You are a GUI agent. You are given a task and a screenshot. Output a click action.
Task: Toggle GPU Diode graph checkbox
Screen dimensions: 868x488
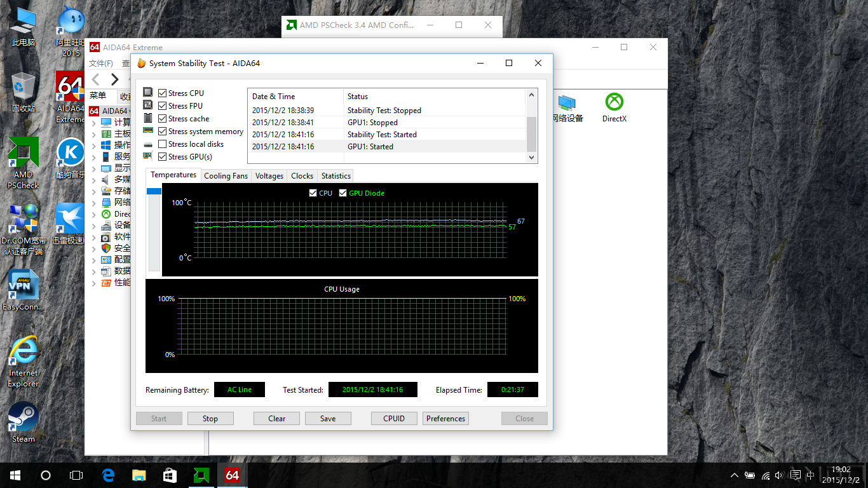(343, 193)
